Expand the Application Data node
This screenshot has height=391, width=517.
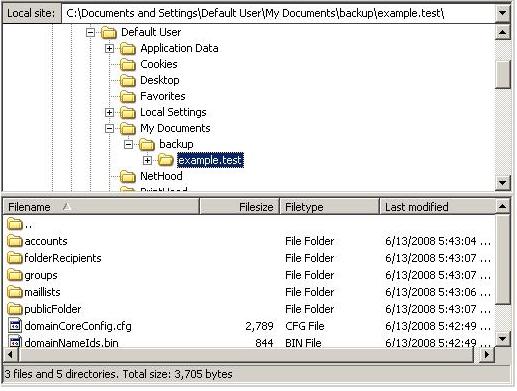(x=109, y=49)
